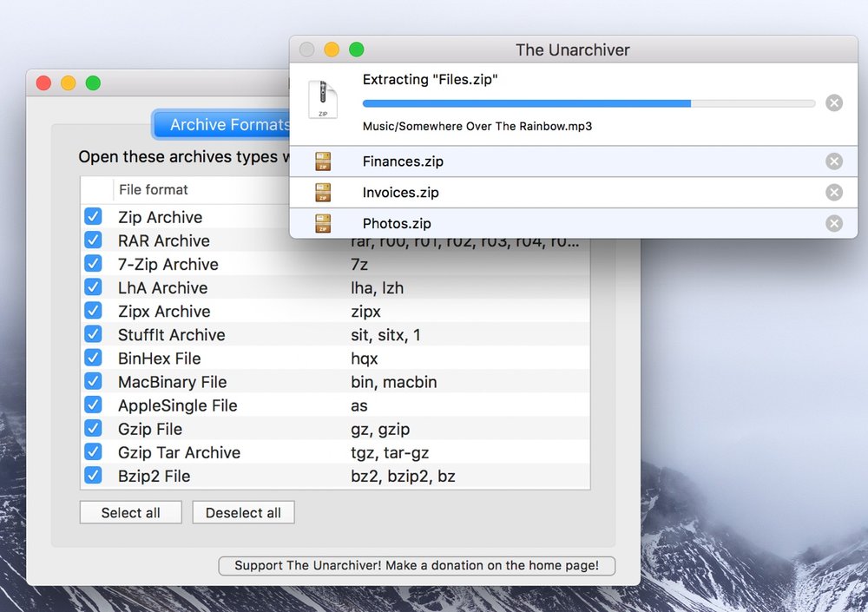The width and height of the screenshot is (868, 612).
Task: Minimize The Unarchiver extraction window
Action: (x=332, y=49)
